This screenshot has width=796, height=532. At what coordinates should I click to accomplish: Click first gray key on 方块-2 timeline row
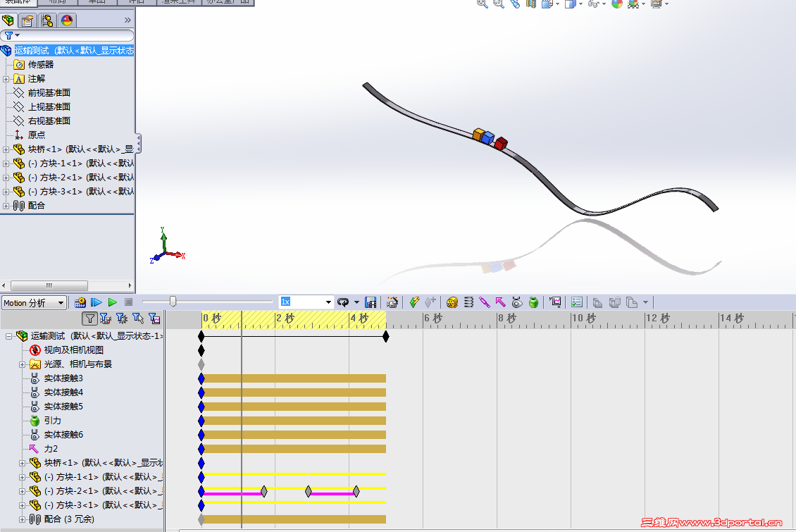(x=264, y=491)
